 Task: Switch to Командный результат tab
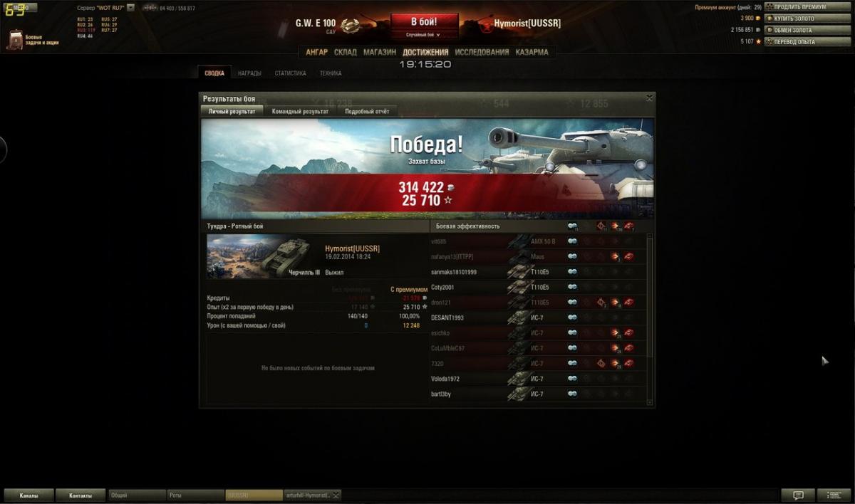point(300,112)
